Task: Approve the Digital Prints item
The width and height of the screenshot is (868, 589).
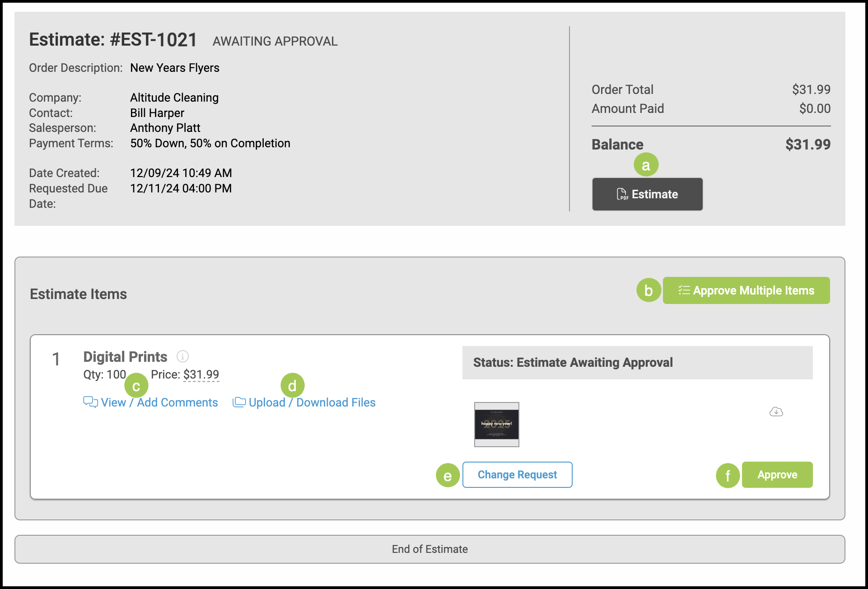Action: pyautogui.click(x=777, y=475)
